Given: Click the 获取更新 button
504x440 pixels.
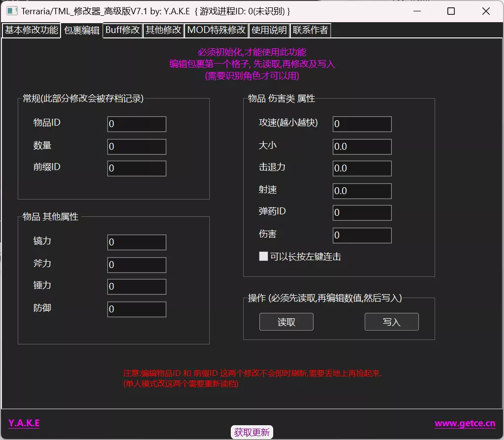Looking at the screenshot, I should (252, 432).
